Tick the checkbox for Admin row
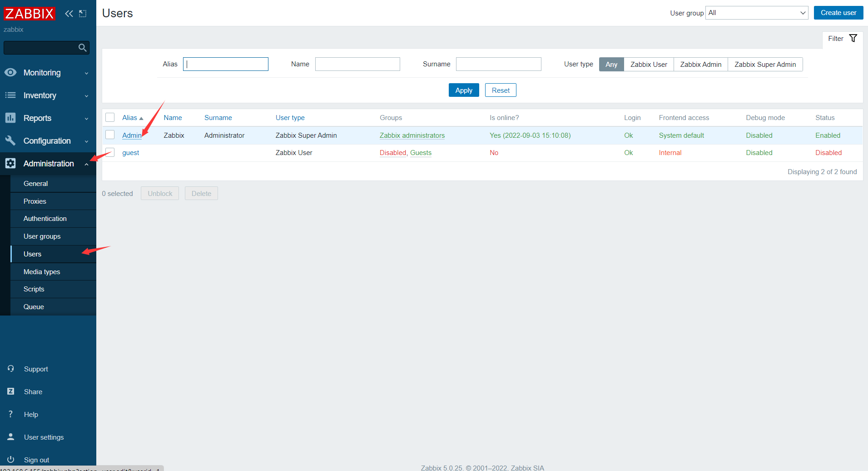This screenshot has width=868, height=471. tap(110, 135)
